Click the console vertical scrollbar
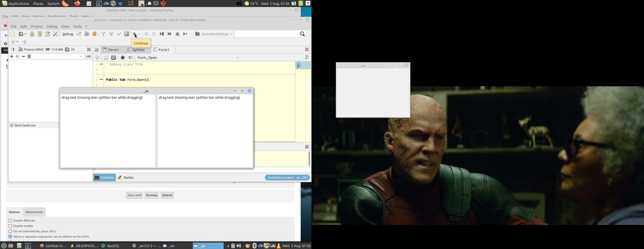 [309, 159]
